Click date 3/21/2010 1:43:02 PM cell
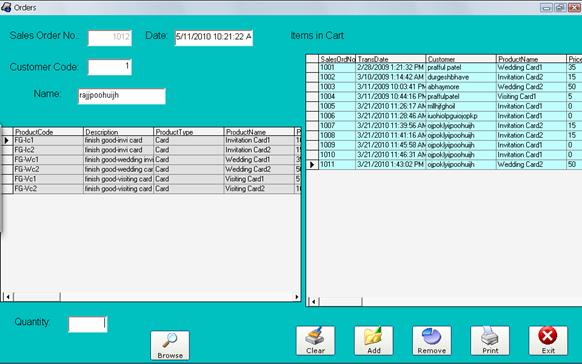This screenshot has height=364, width=582. click(x=390, y=164)
